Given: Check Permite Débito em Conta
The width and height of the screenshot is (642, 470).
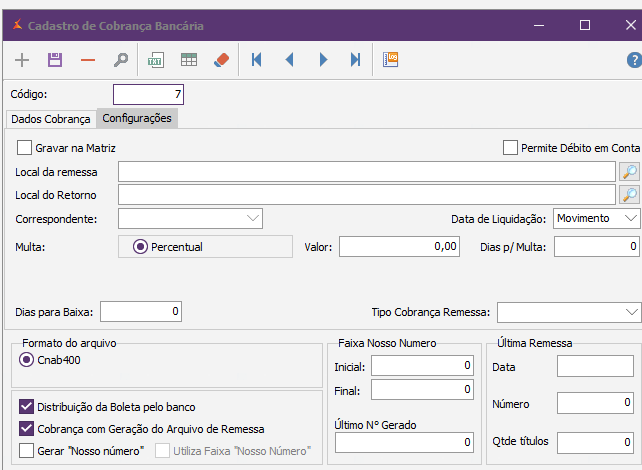Looking at the screenshot, I should pos(511,148).
